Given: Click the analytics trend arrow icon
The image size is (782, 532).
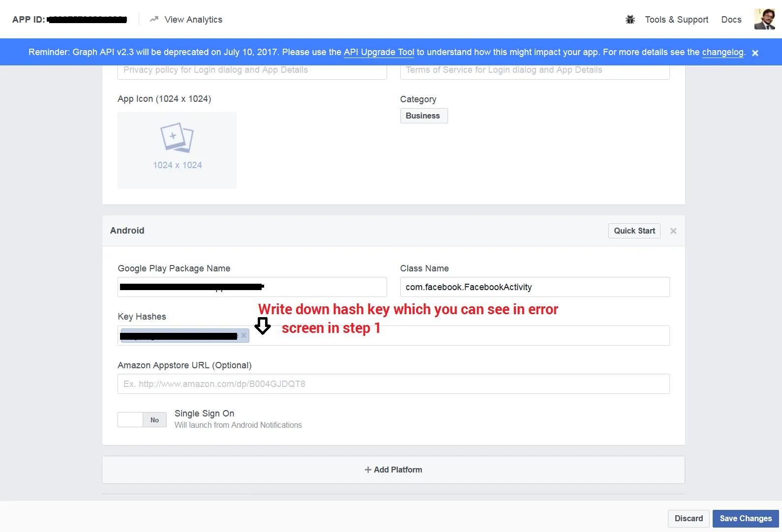Looking at the screenshot, I should [154, 19].
